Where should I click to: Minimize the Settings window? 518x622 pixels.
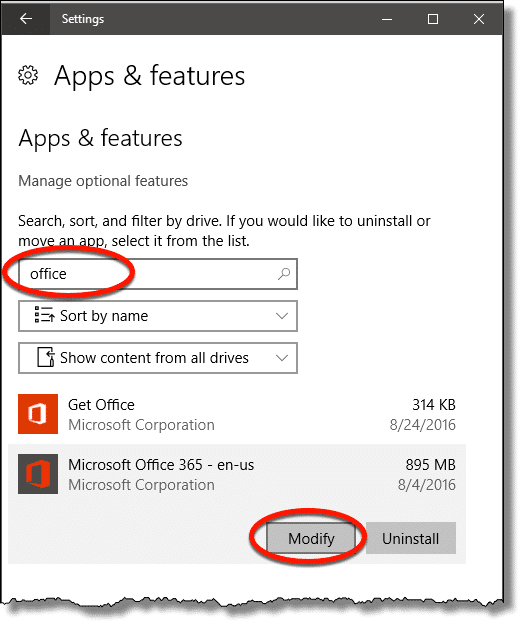coord(387,19)
